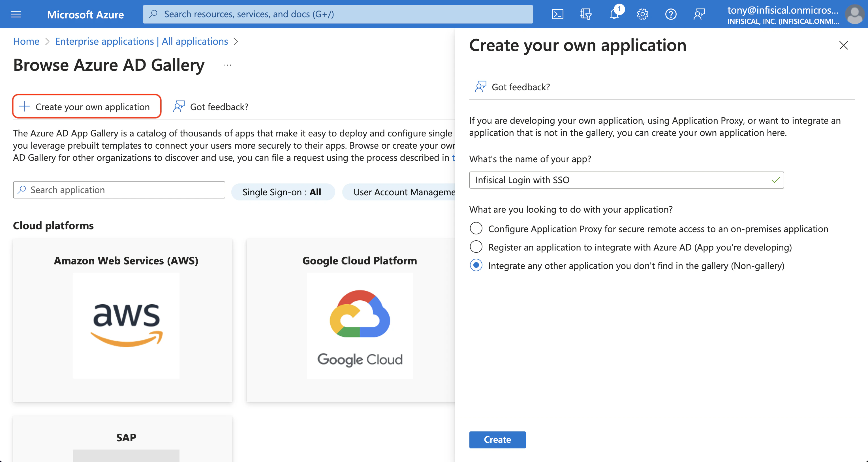Click the Create button
Viewport: 868px width, 462px height.
point(497,439)
